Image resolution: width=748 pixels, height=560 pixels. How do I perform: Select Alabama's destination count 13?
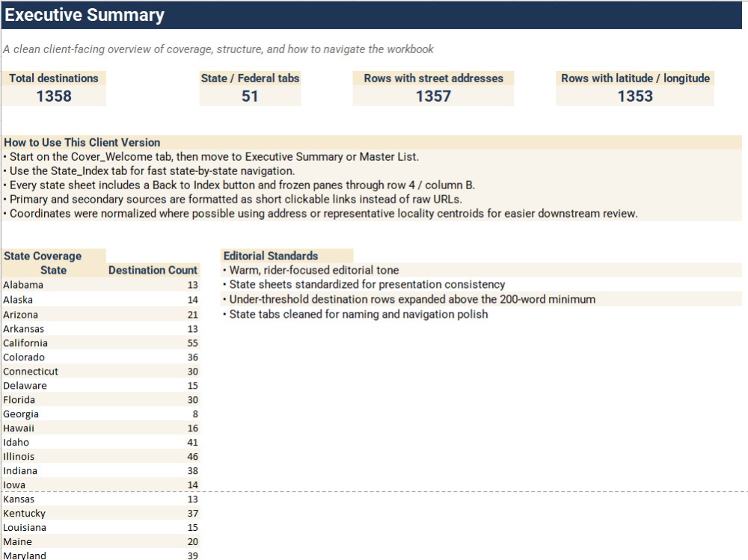click(153, 285)
